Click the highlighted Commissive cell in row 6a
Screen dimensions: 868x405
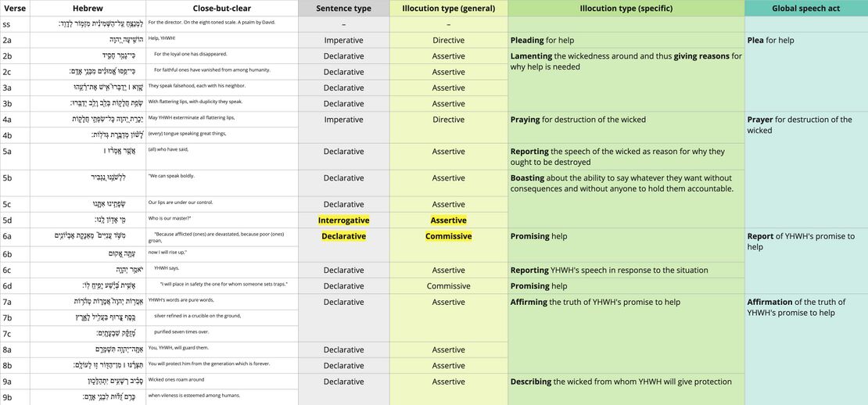pos(448,236)
